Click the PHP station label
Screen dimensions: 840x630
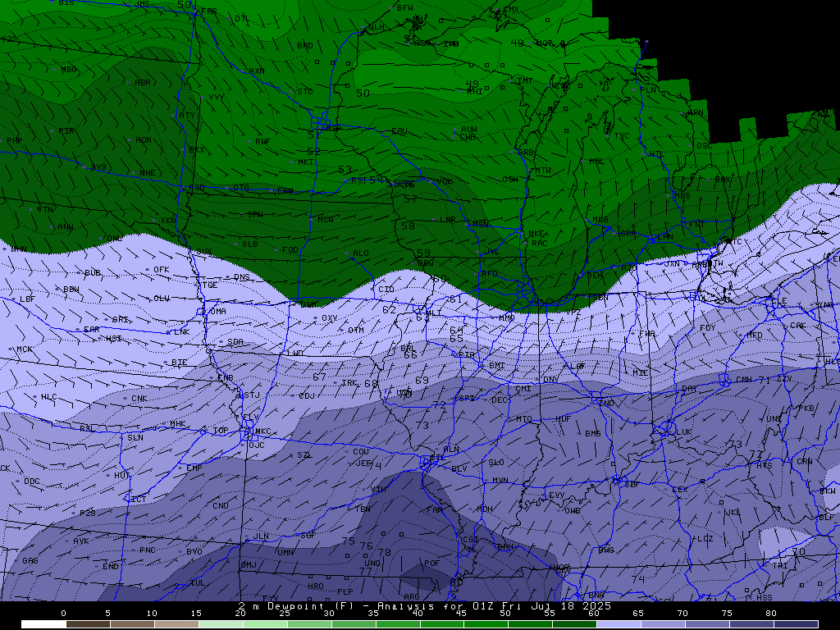pos(15,141)
